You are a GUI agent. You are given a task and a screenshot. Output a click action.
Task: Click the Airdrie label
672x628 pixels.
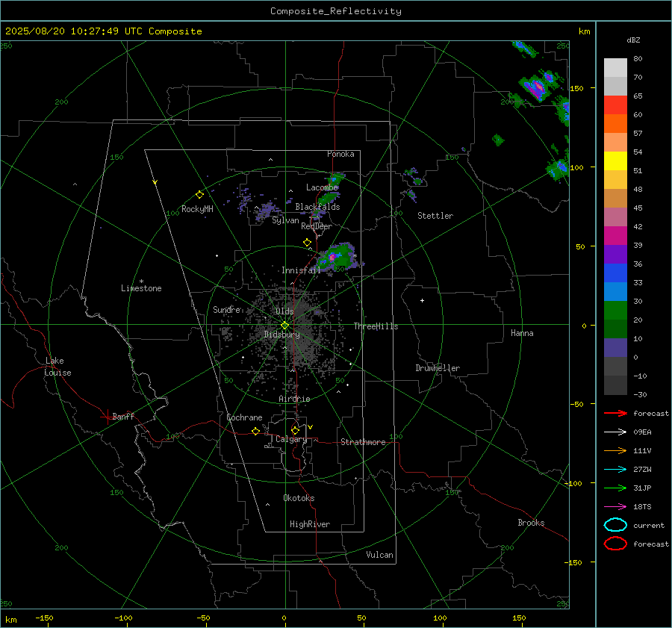(x=294, y=399)
